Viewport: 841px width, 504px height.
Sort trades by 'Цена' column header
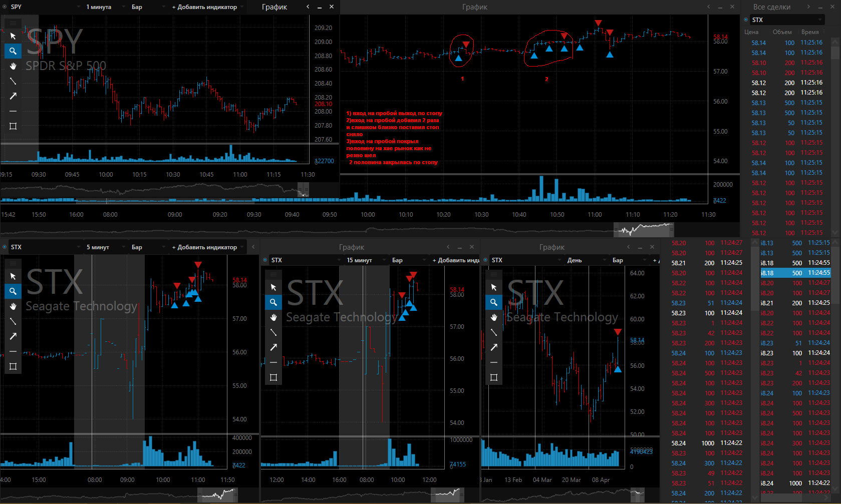click(751, 32)
